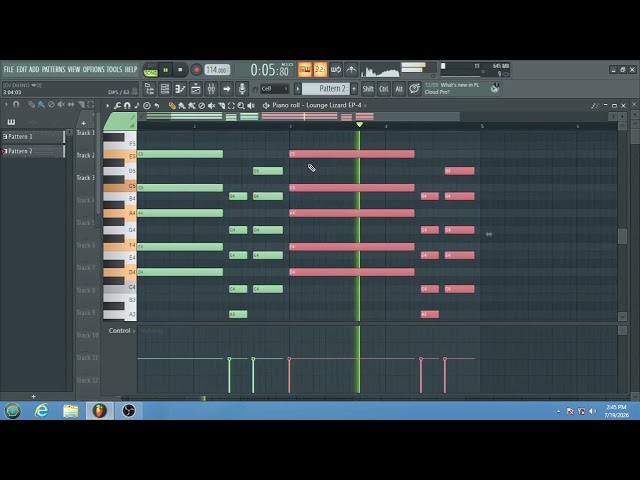Select the piano roll Slice tool

[221, 106]
